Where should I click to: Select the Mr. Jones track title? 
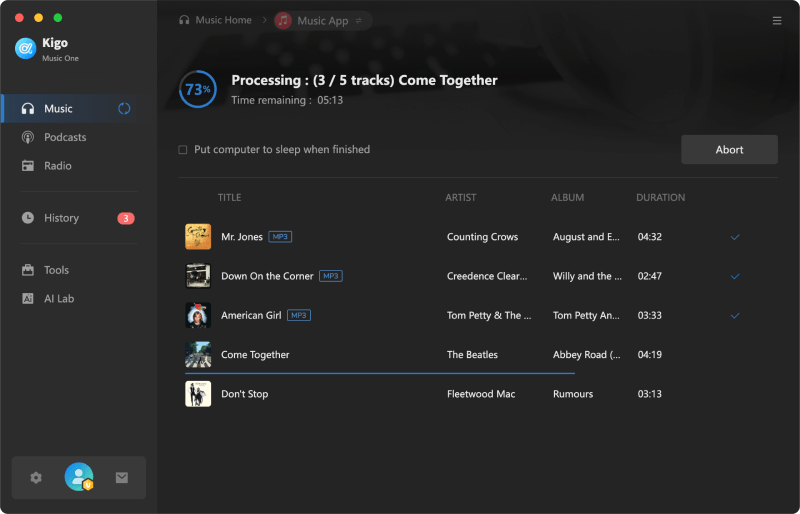(242, 237)
